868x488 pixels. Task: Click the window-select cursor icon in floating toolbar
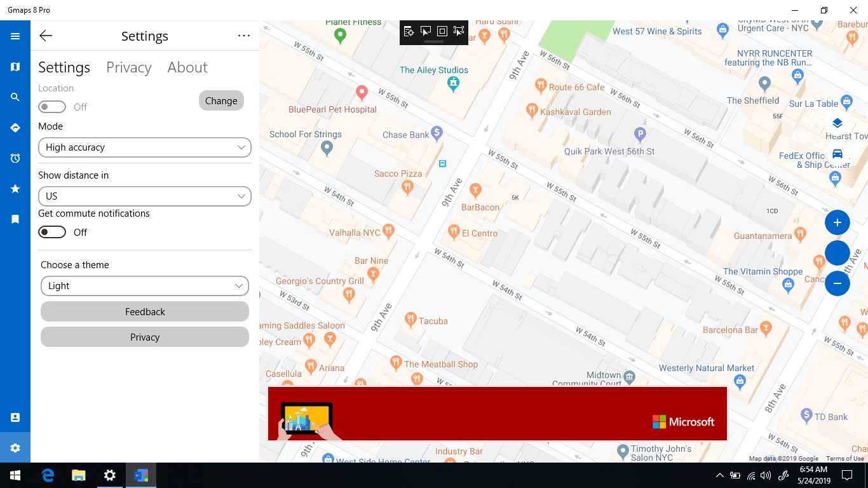[426, 31]
